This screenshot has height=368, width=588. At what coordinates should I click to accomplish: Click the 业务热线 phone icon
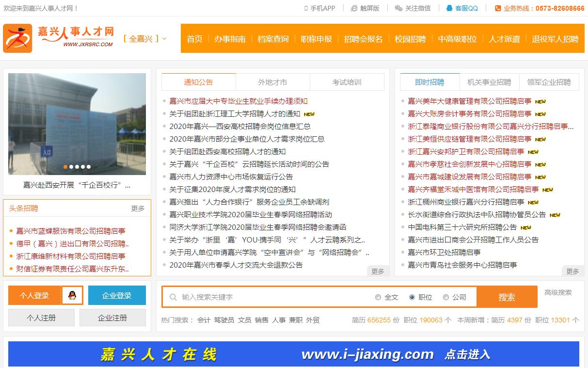498,8
